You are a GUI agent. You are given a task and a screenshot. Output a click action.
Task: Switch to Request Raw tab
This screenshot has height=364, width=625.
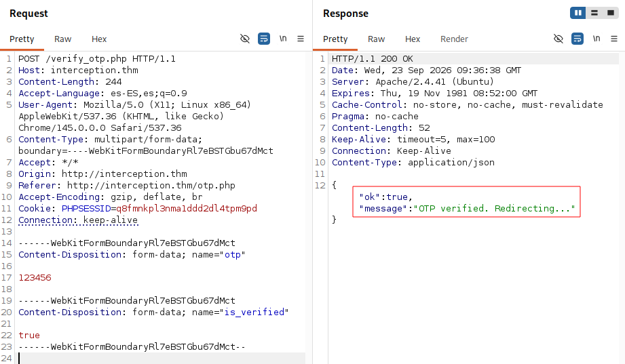pos(62,39)
